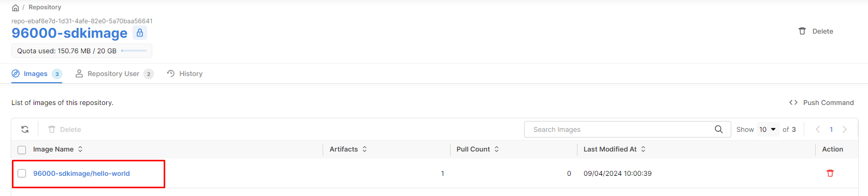Switch to Repository User tab
The height and width of the screenshot is (196, 868).
[x=114, y=74]
